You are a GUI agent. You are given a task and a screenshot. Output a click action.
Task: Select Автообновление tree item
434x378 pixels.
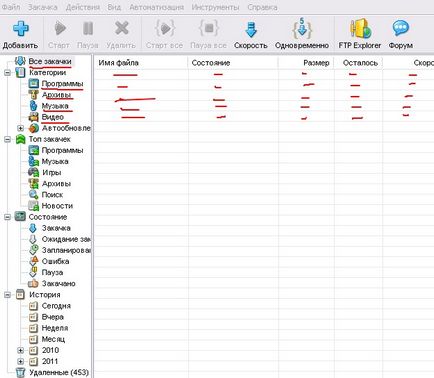66,128
